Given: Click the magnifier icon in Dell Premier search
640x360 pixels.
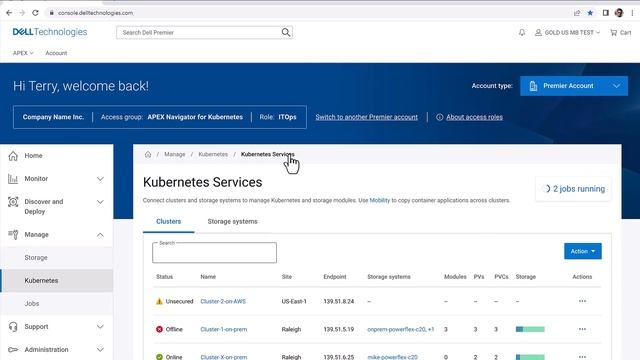Looking at the screenshot, I should (286, 32).
